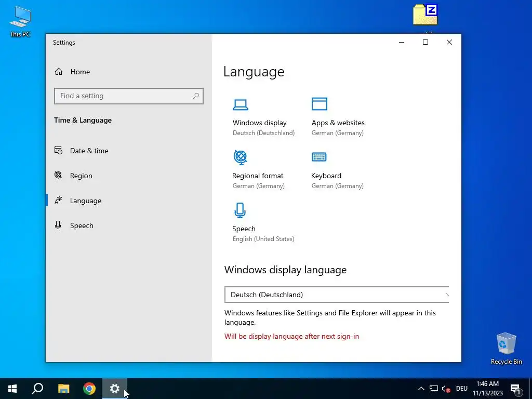Click the Apps & websites tile label
The height and width of the screenshot is (399, 532).
338,123
